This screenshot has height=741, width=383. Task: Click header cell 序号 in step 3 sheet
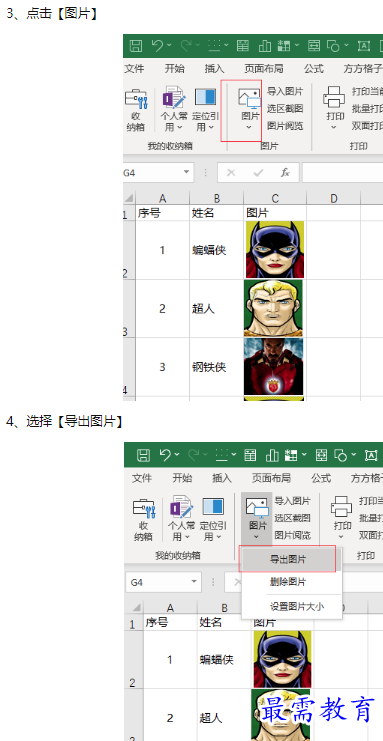(163, 213)
